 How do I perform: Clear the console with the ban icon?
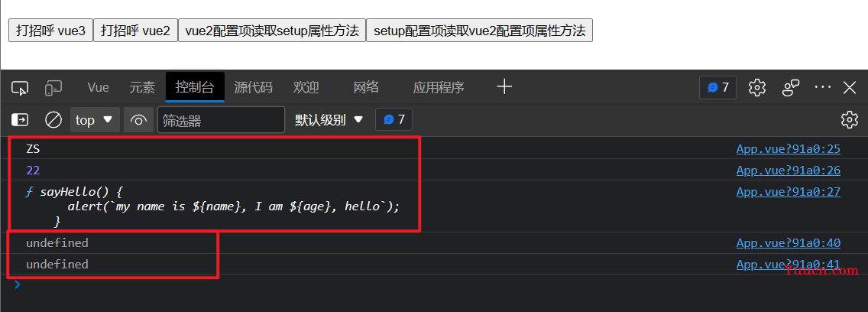tap(53, 120)
